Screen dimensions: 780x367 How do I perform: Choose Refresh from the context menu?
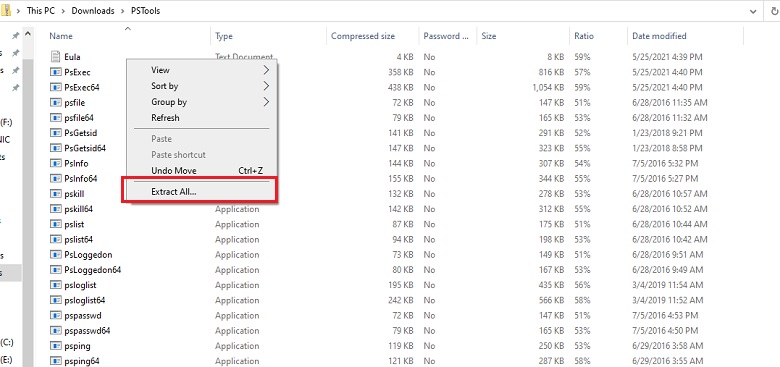(202, 118)
